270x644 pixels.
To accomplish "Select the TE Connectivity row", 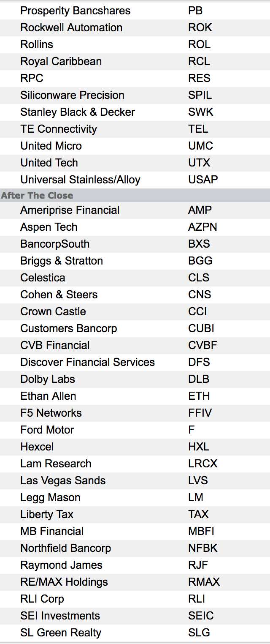I will [135, 129].
